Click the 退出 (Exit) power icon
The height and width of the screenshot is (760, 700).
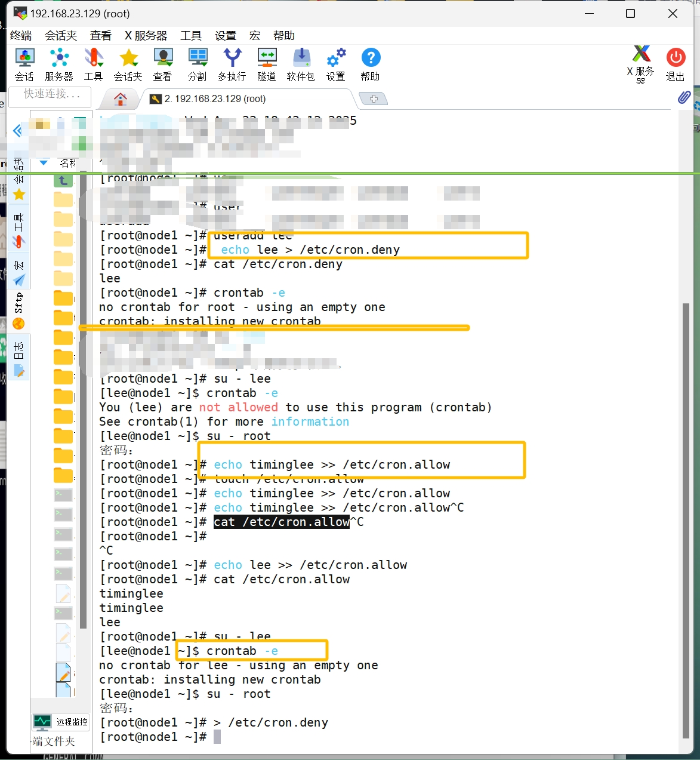tap(676, 64)
